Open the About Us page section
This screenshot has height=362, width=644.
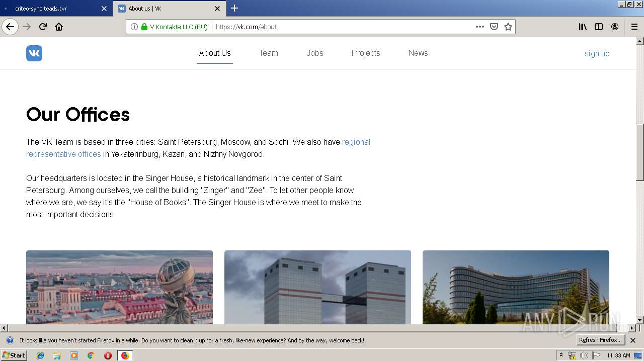coord(215,53)
